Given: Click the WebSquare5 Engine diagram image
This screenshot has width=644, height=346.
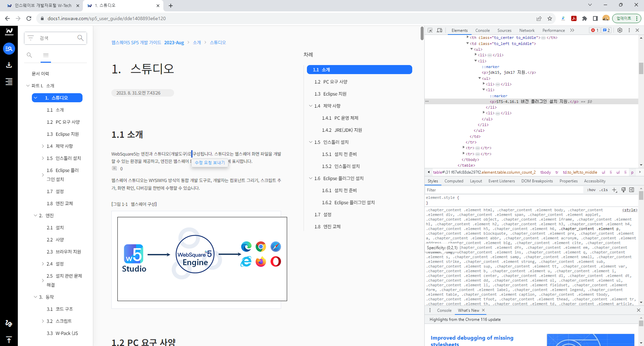Looking at the screenshot, I should pyautogui.click(x=202, y=259).
